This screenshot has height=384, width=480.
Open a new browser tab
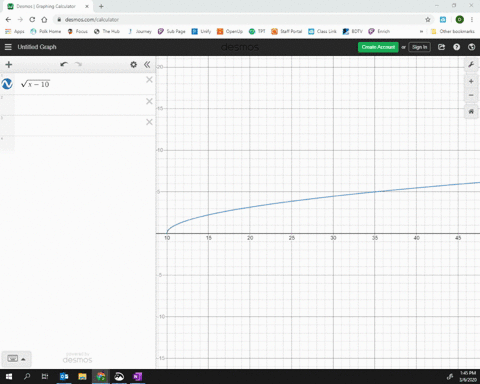[101, 6]
